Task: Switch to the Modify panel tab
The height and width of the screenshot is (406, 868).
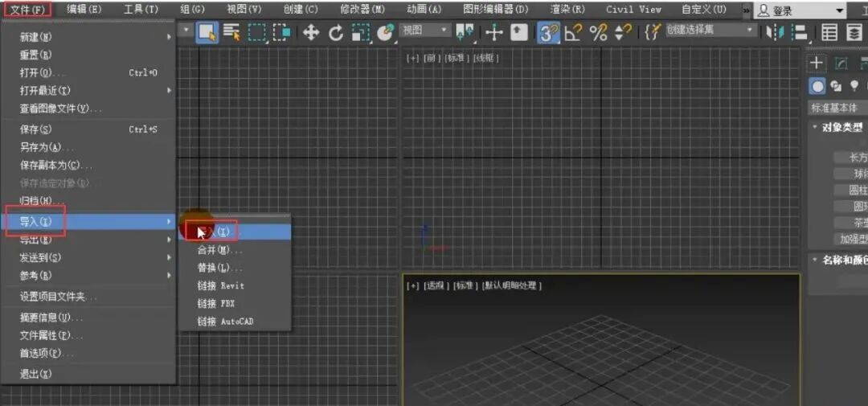Action: pos(841,64)
